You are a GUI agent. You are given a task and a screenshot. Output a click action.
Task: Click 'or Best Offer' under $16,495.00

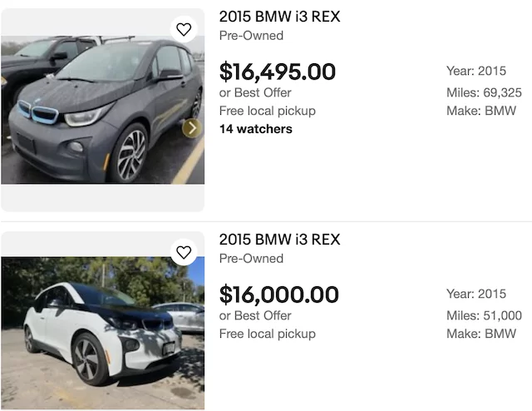[x=255, y=92]
